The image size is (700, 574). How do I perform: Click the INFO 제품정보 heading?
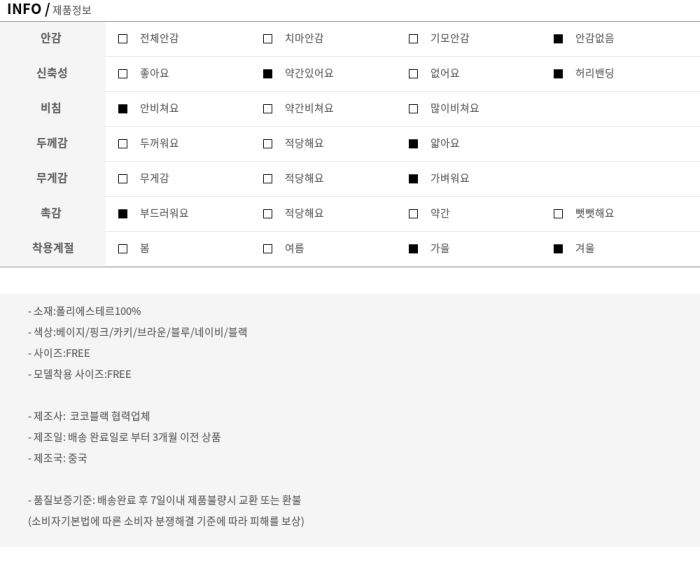[49, 9]
